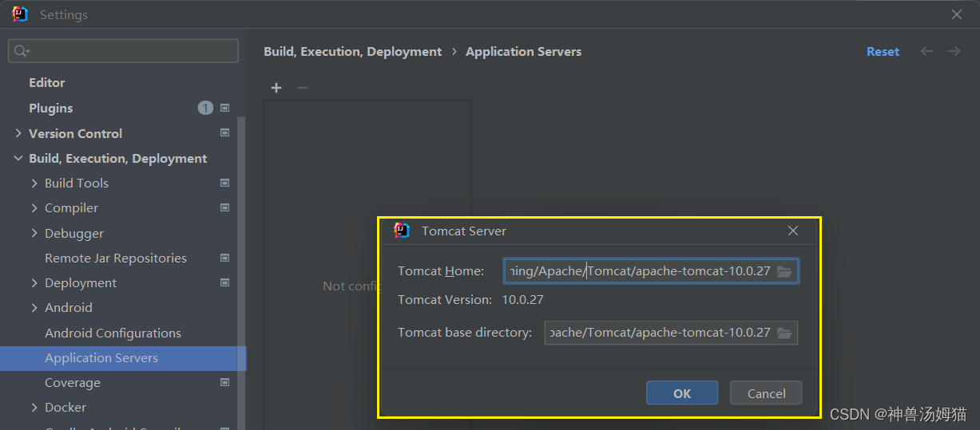Click the settings tree vertical scrollbar
The width and height of the screenshot is (980, 430).
pyautogui.click(x=242, y=271)
